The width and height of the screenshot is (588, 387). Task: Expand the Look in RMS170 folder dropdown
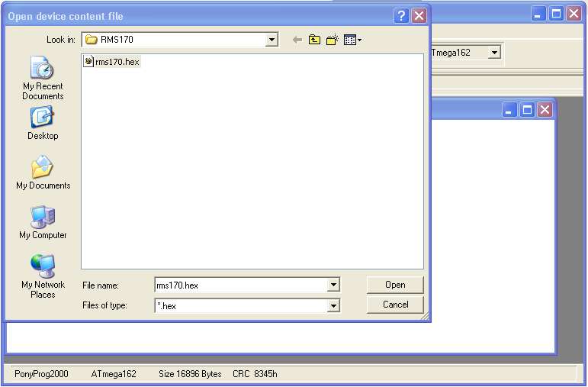click(x=272, y=40)
